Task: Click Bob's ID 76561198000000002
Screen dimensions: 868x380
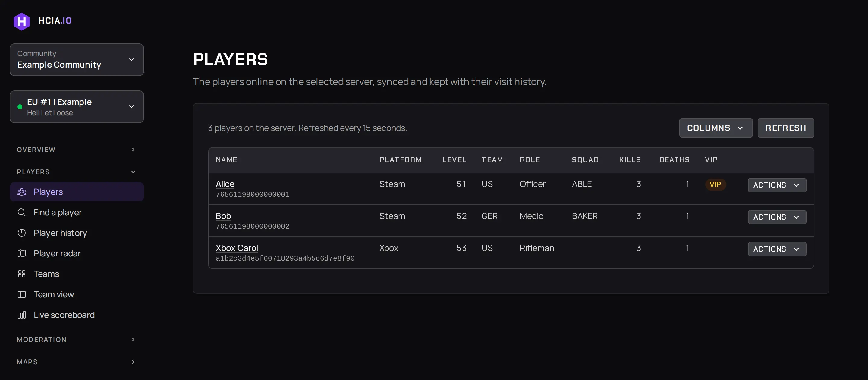Action: tap(252, 226)
